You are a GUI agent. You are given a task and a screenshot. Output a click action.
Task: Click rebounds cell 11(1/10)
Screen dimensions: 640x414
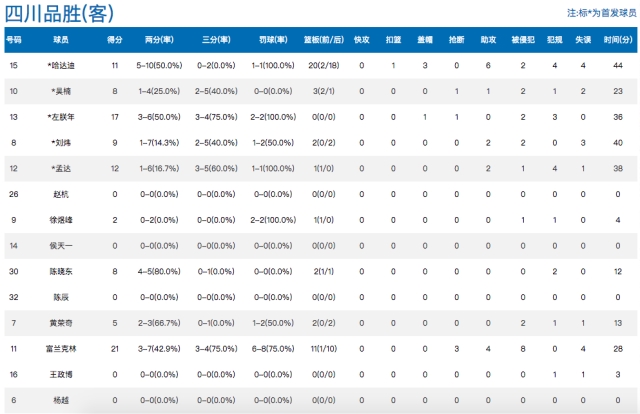[x=324, y=349]
